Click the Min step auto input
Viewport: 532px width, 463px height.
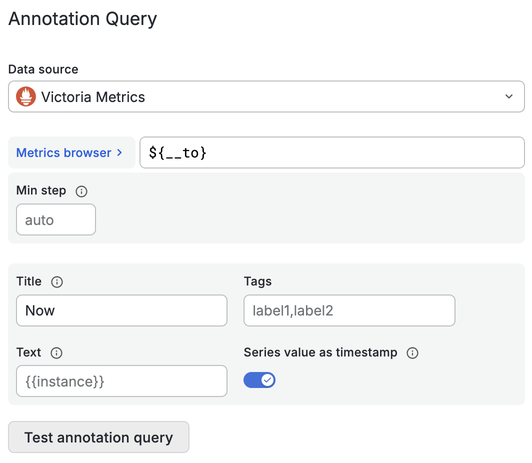pos(56,220)
